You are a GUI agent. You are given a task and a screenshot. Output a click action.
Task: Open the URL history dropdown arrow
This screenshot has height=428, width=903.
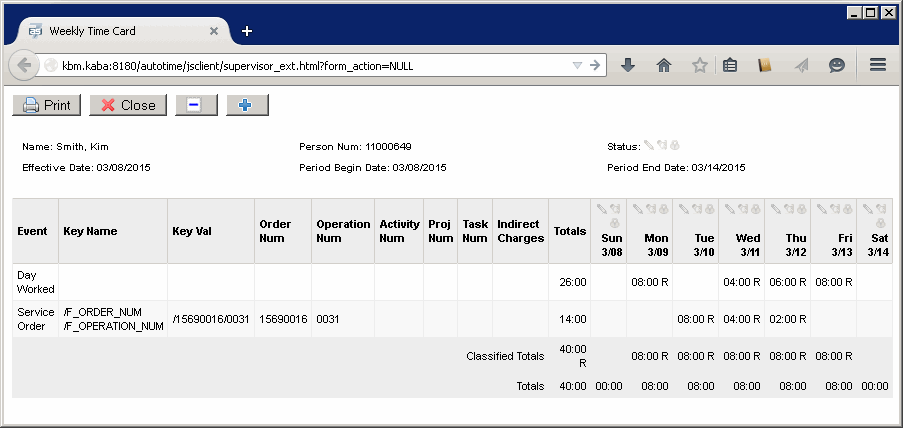click(x=576, y=66)
